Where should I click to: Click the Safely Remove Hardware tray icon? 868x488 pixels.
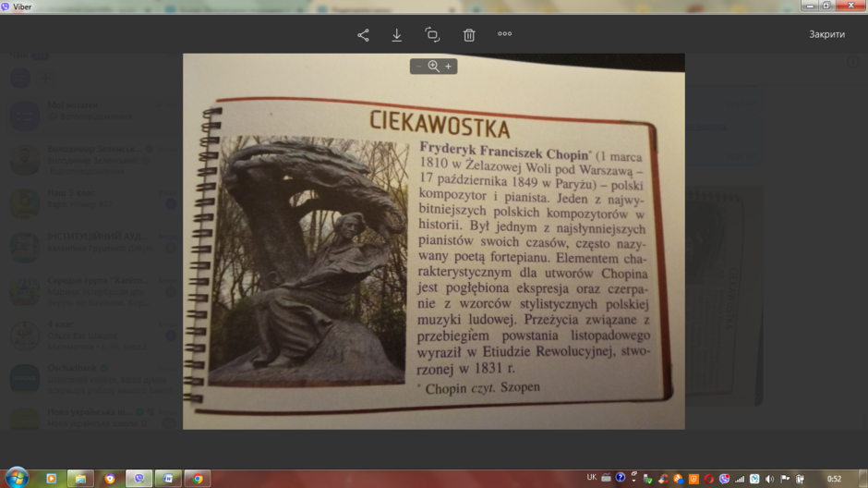647,479
